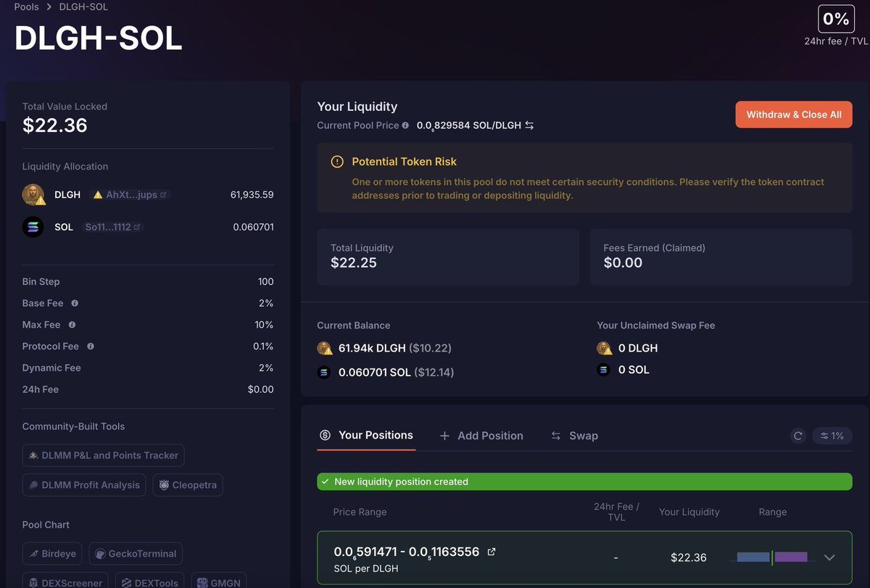Click SOL icon under Unclaimed Swap Fee
The height and width of the screenshot is (588, 870).
604,370
